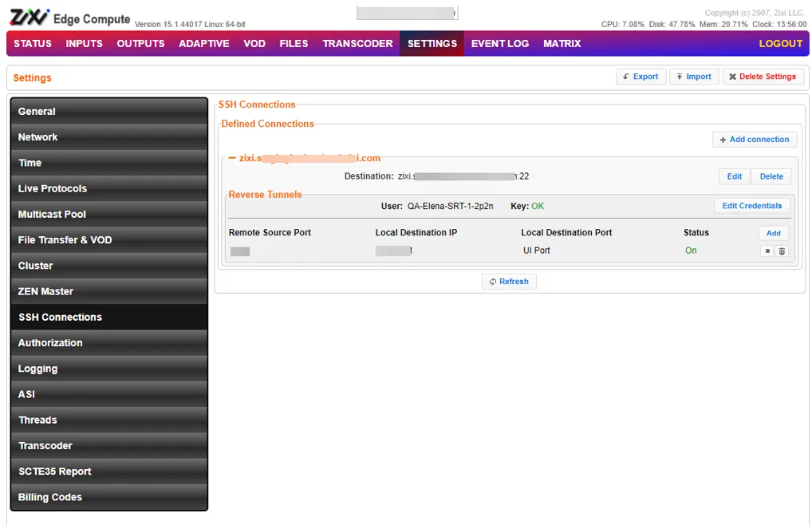The height and width of the screenshot is (525, 812).
Task: Click the version text in header
Action: (x=190, y=24)
